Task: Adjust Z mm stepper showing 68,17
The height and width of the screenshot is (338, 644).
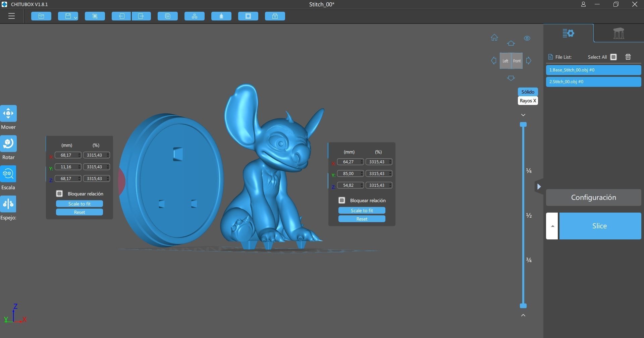Action: tap(79, 179)
